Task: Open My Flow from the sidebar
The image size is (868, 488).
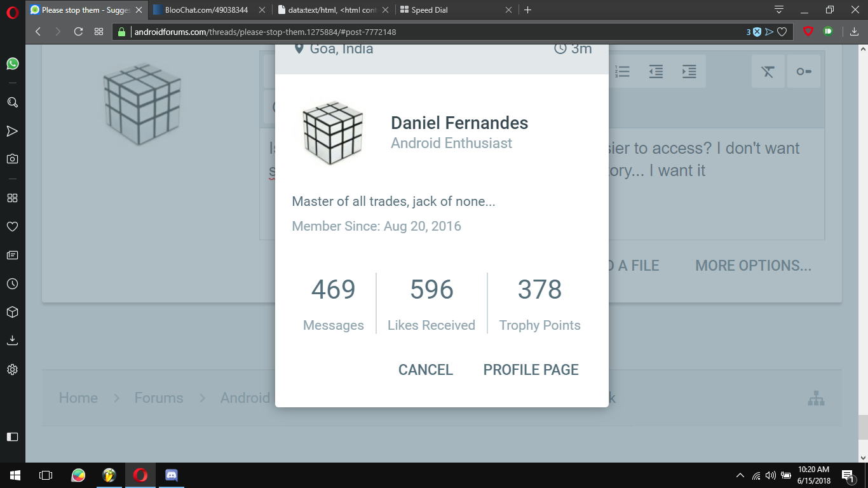Action: (12, 131)
